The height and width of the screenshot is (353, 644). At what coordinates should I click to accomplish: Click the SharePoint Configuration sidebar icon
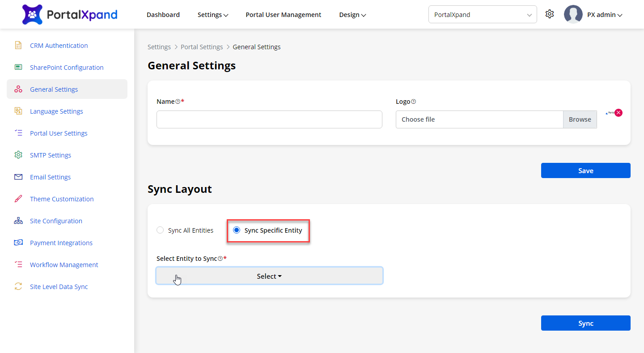tap(18, 67)
